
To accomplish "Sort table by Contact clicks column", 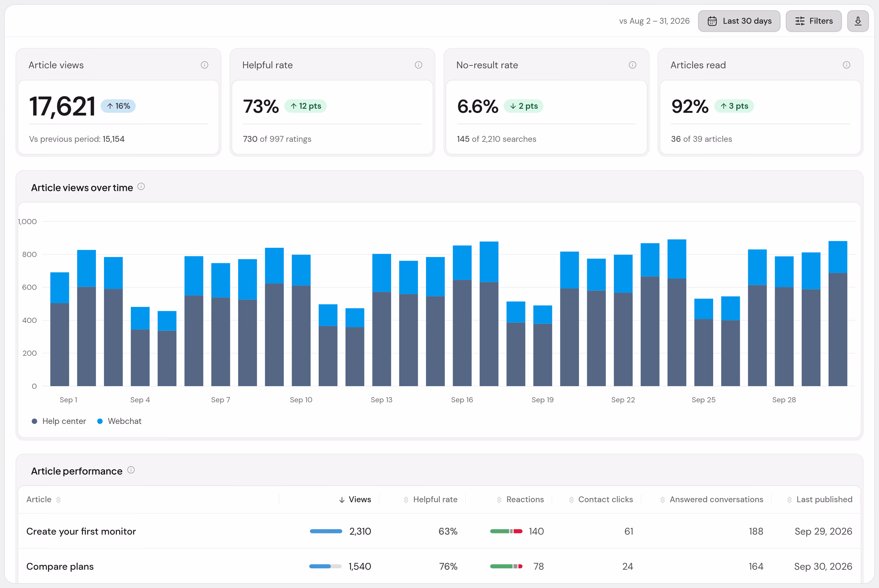I will (x=601, y=499).
